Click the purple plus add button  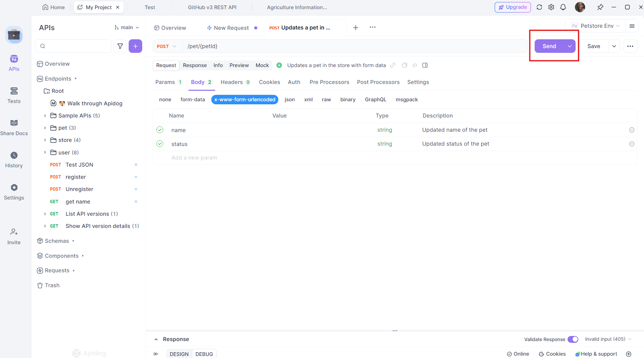click(135, 46)
